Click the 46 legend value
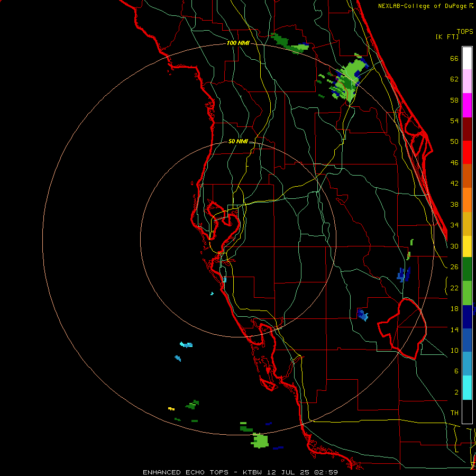 tap(454, 163)
